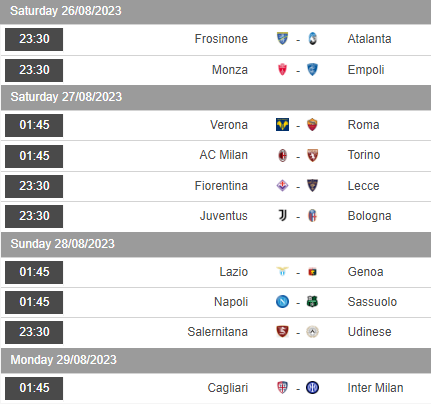Open the Verona team name link

click(x=229, y=125)
